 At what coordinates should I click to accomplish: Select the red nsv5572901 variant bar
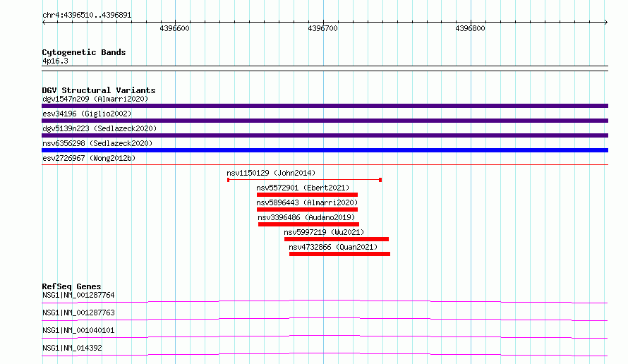click(x=307, y=195)
